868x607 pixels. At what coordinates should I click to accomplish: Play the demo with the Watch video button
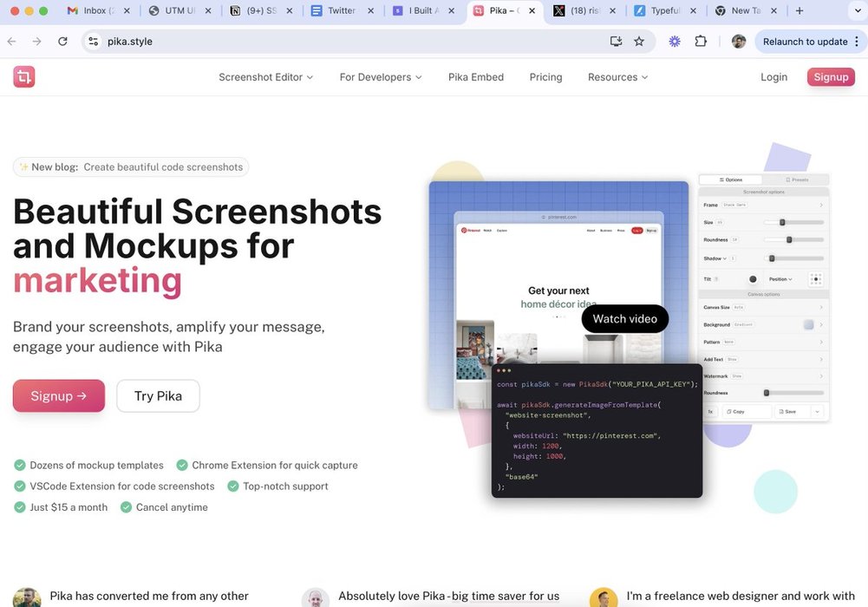point(624,319)
